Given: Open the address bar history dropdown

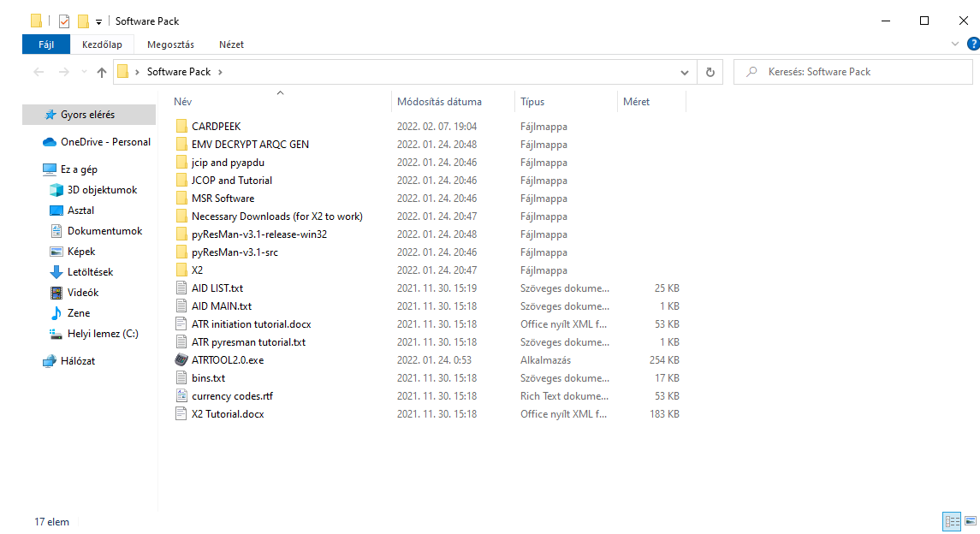Looking at the screenshot, I should pyautogui.click(x=685, y=72).
